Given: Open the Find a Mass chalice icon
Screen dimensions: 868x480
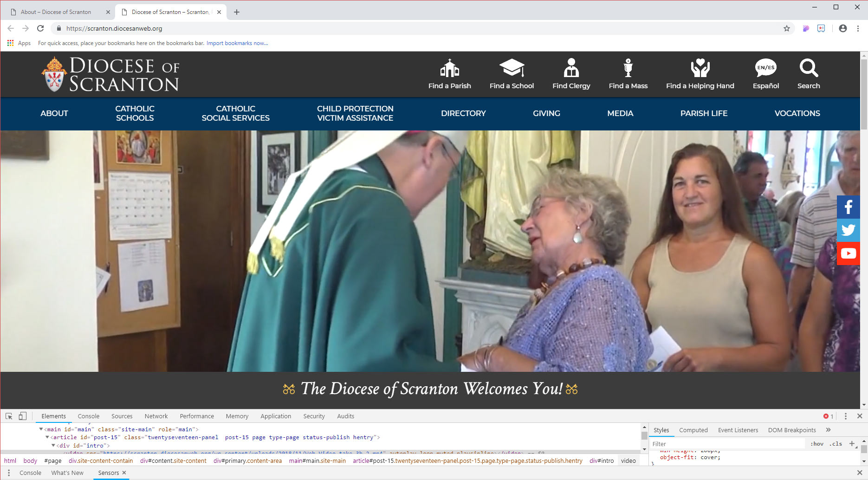Looking at the screenshot, I should point(628,68).
